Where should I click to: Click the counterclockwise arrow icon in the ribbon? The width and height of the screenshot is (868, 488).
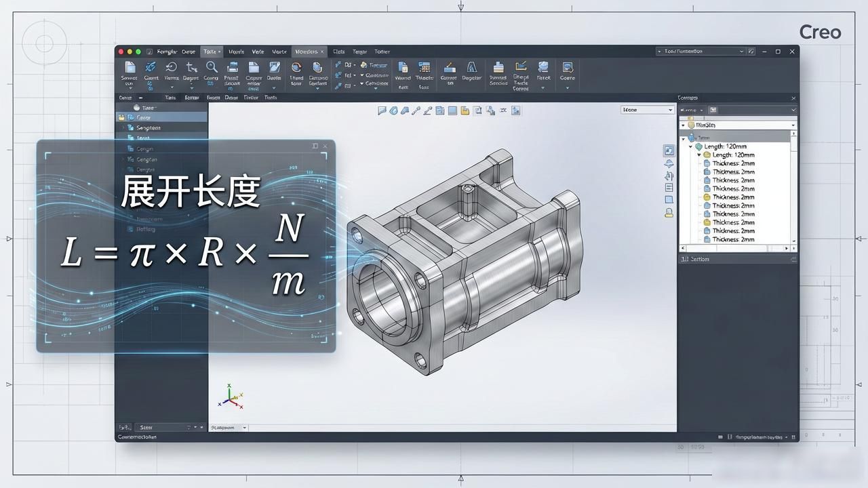coord(172,67)
